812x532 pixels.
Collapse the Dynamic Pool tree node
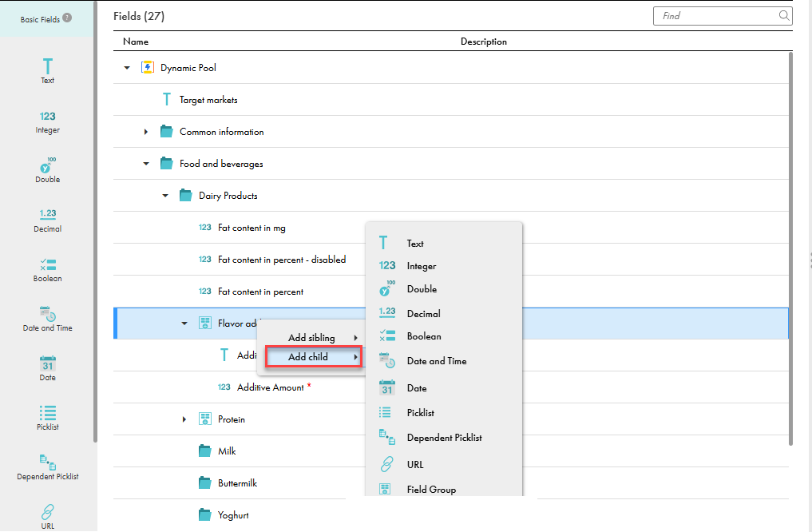point(127,68)
